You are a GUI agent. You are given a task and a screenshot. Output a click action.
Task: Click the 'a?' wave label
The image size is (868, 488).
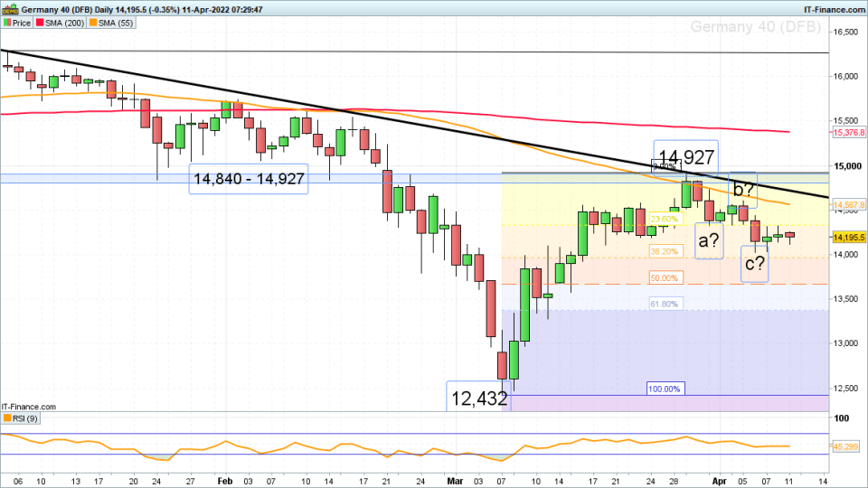(x=709, y=240)
